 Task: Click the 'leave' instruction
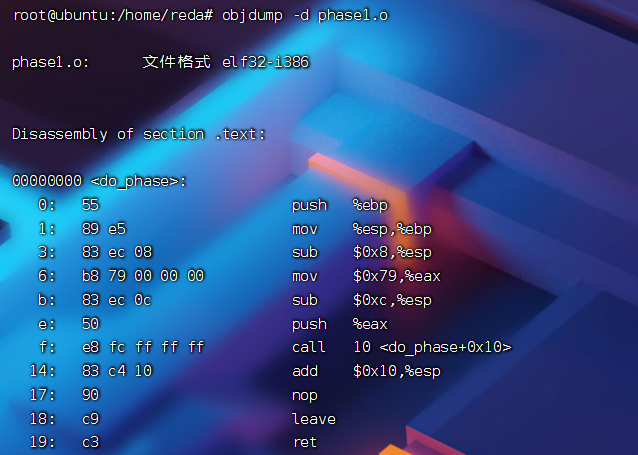(x=314, y=419)
